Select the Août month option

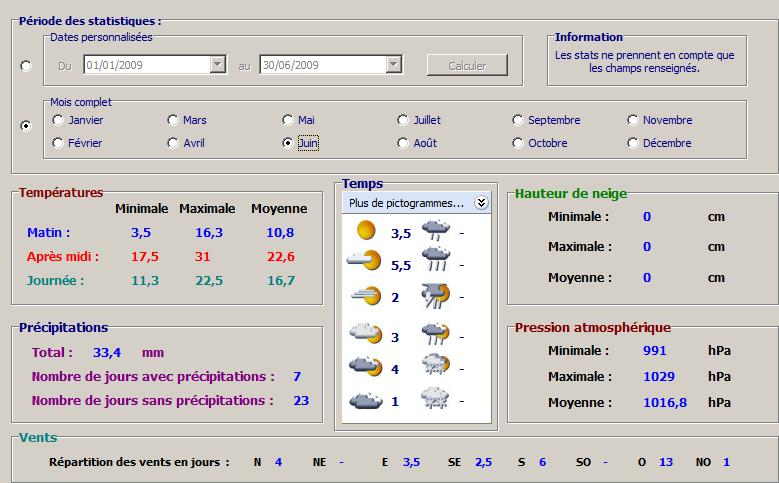click(x=404, y=143)
